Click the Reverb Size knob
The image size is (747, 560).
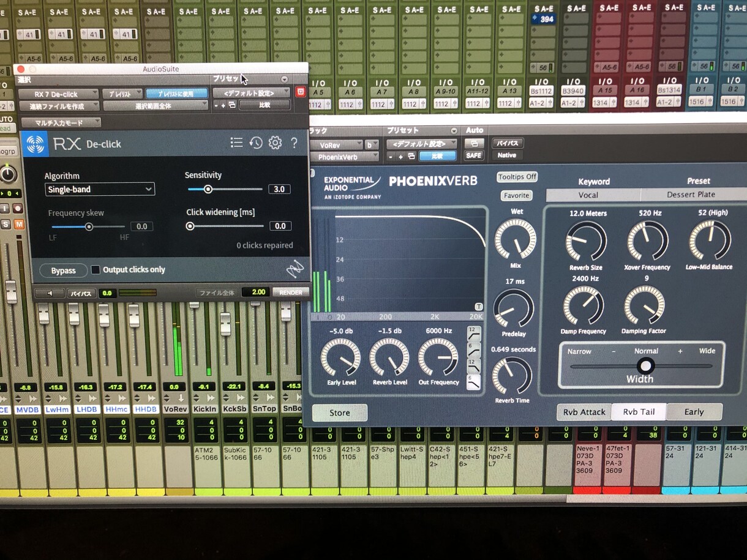586,241
